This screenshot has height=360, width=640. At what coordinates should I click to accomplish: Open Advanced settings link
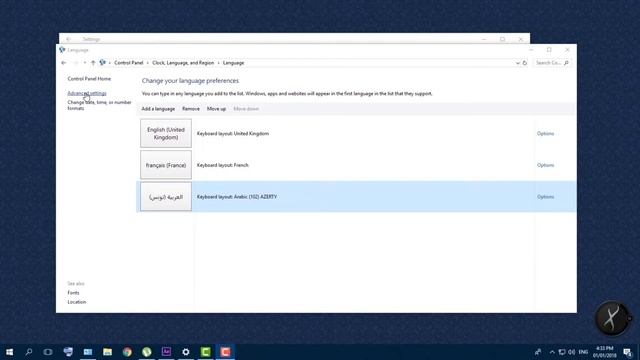point(87,93)
